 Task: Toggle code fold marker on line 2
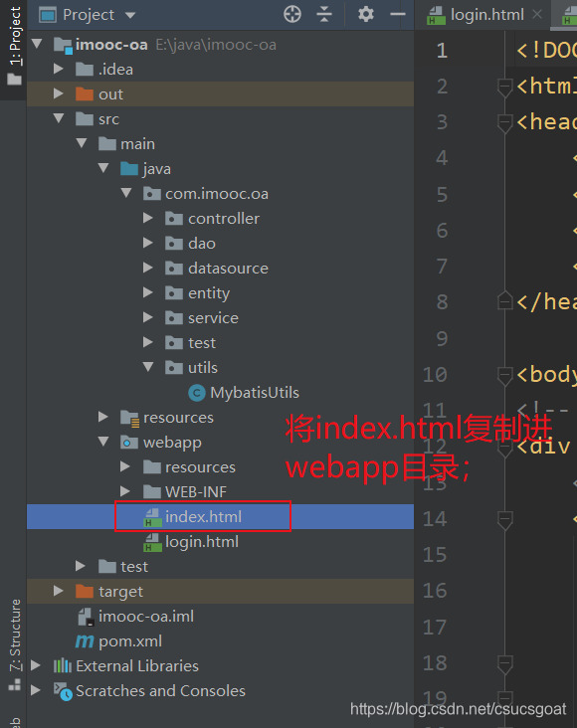[504, 88]
